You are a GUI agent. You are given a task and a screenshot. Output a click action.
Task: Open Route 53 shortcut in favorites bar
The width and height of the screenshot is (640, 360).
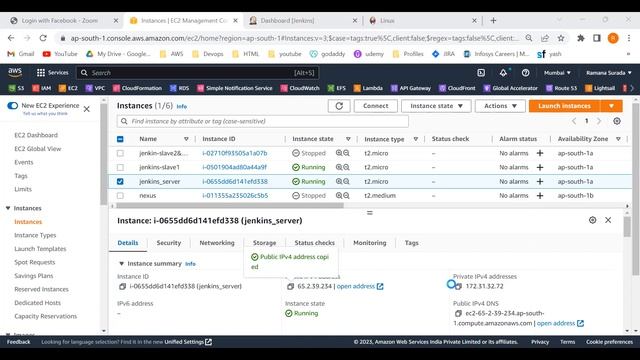(x=562, y=88)
